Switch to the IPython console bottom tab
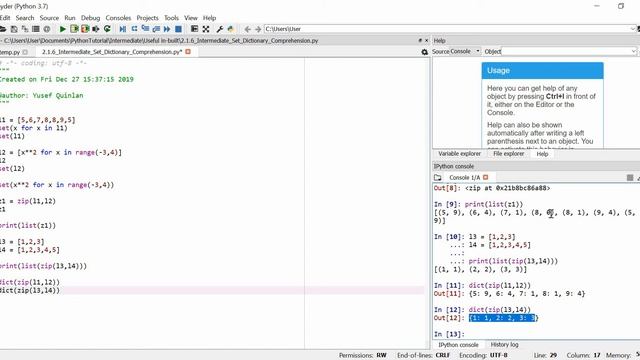The width and height of the screenshot is (640, 360). pos(458,345)
